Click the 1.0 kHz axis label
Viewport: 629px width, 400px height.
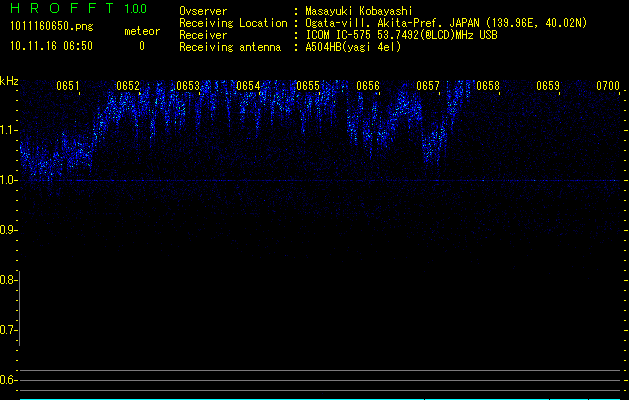9,180
